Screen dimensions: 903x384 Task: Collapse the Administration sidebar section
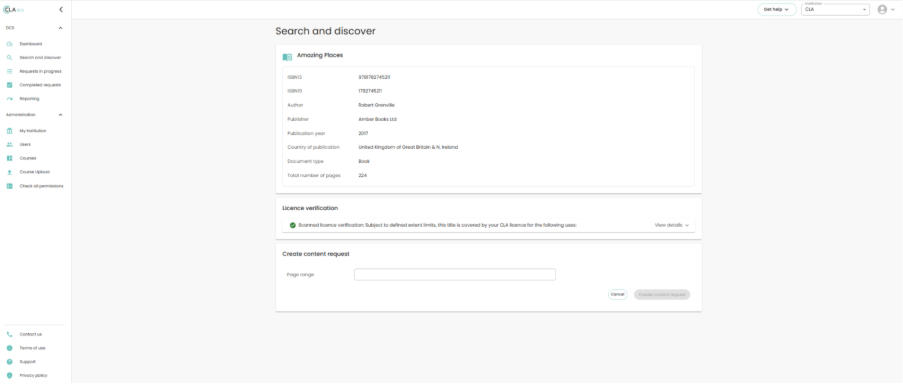tap(60, 115)
